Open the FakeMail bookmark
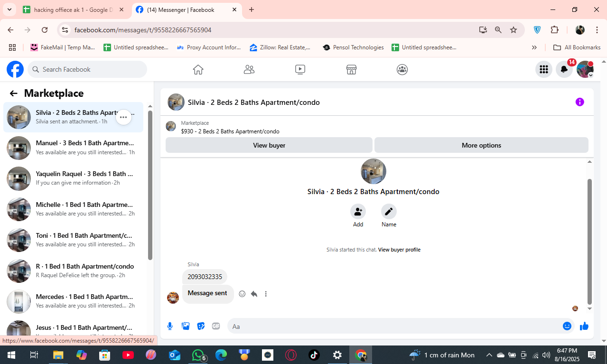Screen dimensions: 607x364 (x=63, y=47)
